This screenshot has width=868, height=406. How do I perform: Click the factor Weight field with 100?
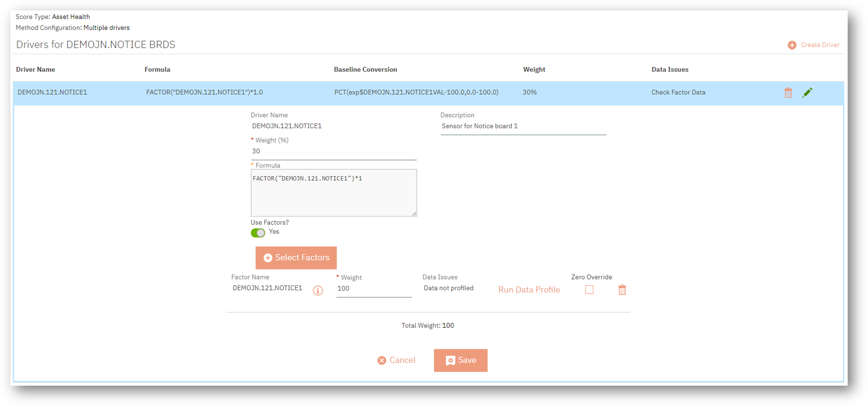point(374,289)
